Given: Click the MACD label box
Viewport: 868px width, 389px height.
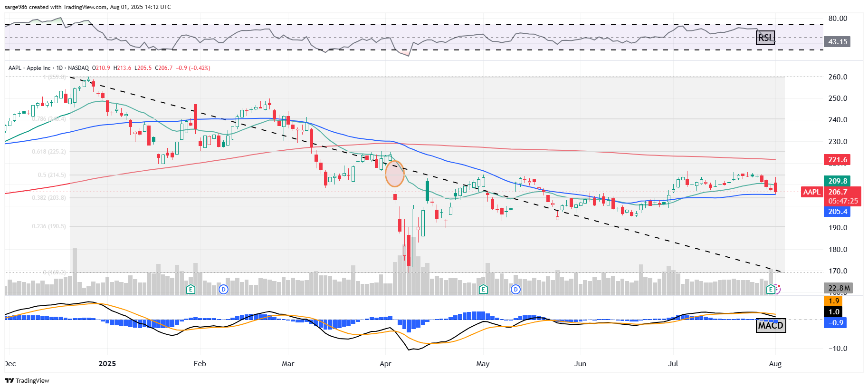Looking at the screenshot, I should (771, 326).
